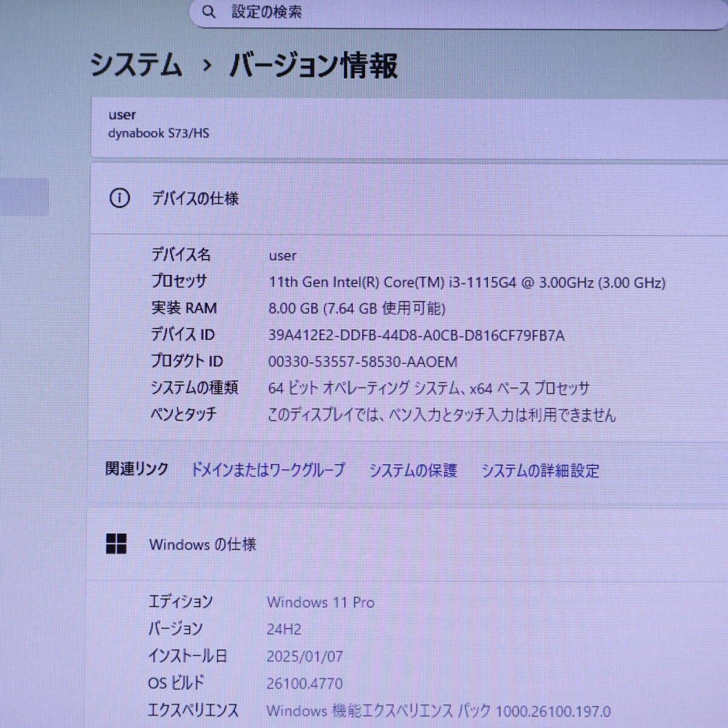
Task: Click the device specs info icon
Action: pyautogui.click(x=120, y=198)
